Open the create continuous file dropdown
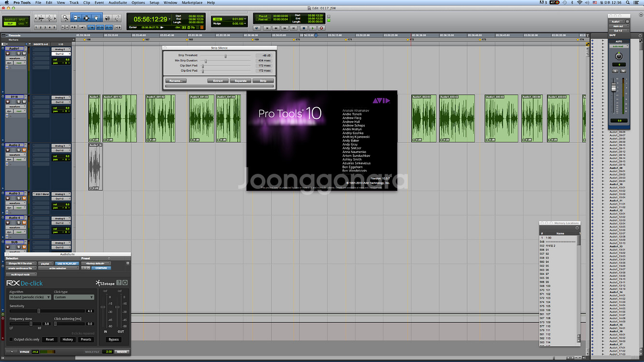The image size is (644, 362). 21,268
